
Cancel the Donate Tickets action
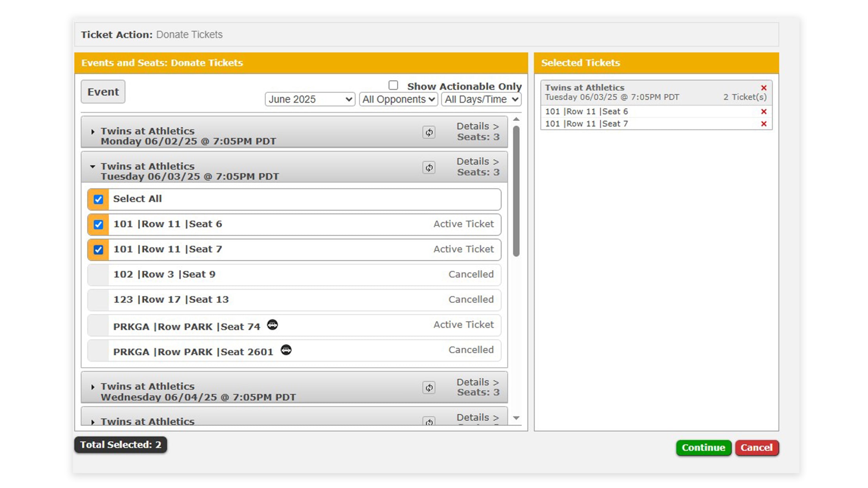click(x=757, y=448)
